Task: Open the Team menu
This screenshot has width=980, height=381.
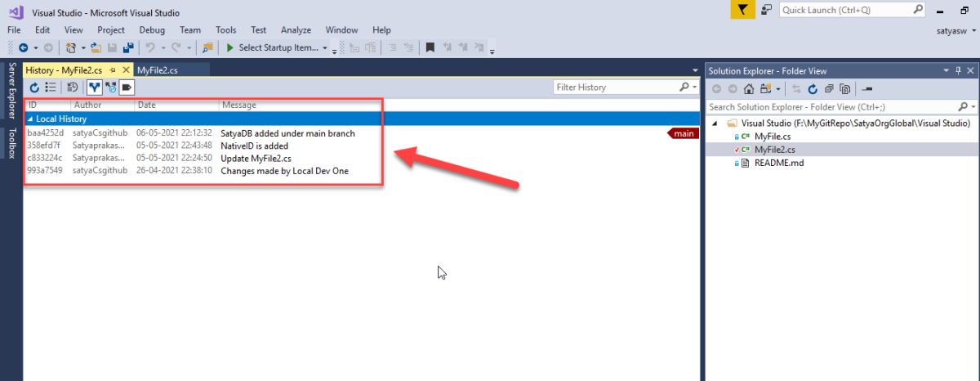Action: point(190,30)
